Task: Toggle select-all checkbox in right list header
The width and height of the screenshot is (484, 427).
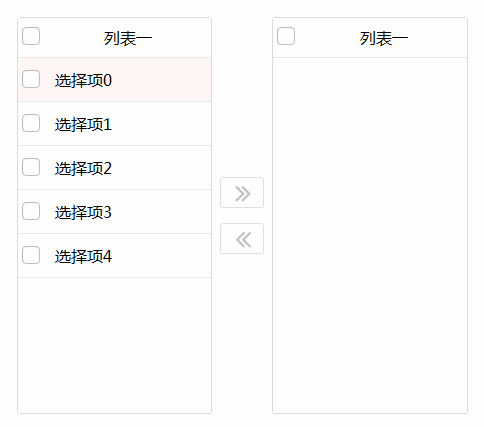Action: (x=286, y=36)
